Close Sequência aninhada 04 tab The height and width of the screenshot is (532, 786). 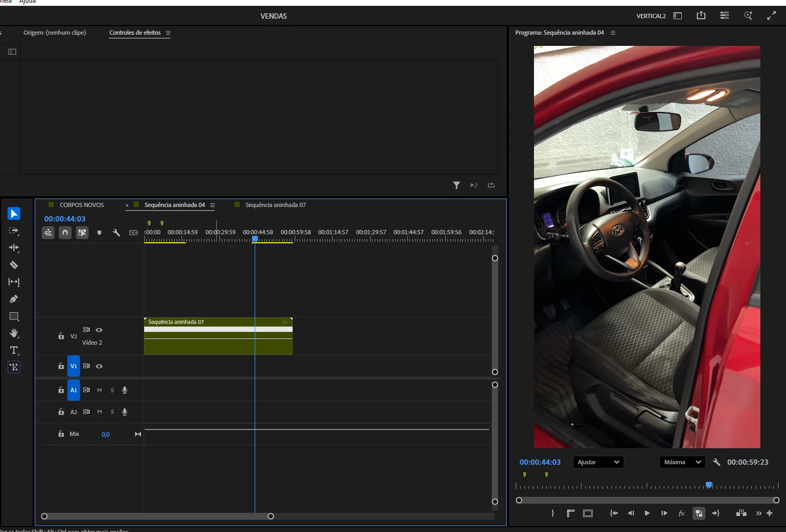click(x=127, y=205)
